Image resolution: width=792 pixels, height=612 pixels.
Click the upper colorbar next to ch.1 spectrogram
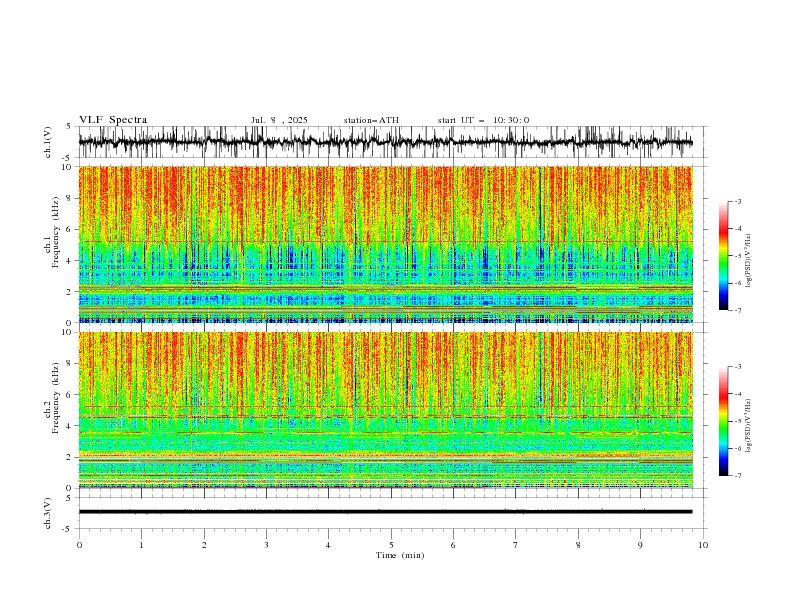[x=723, y=256]
